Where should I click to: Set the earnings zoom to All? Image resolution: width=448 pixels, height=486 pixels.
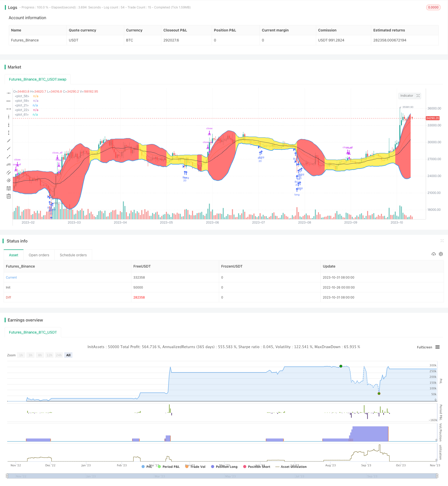(x=68, y=355)
